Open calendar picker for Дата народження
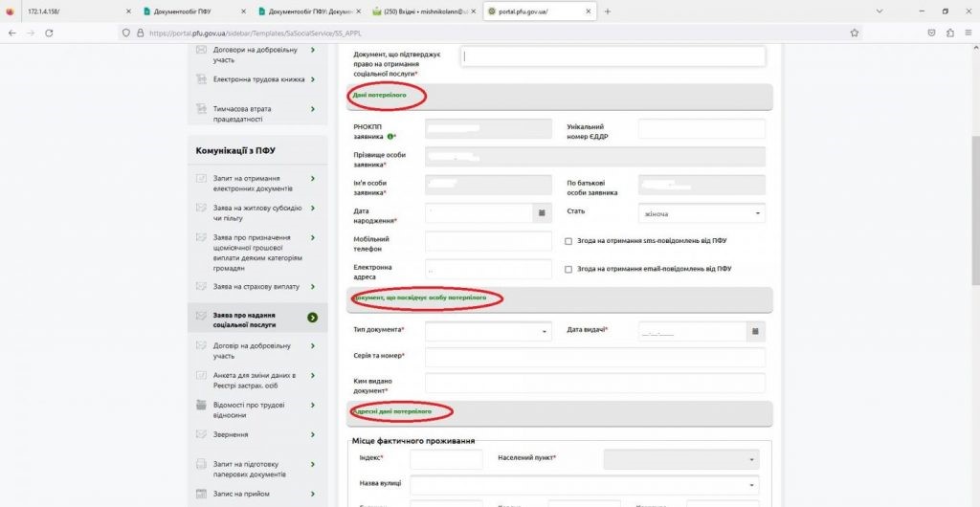The width and height of the screenshot is (980, 507). point(541,212)
